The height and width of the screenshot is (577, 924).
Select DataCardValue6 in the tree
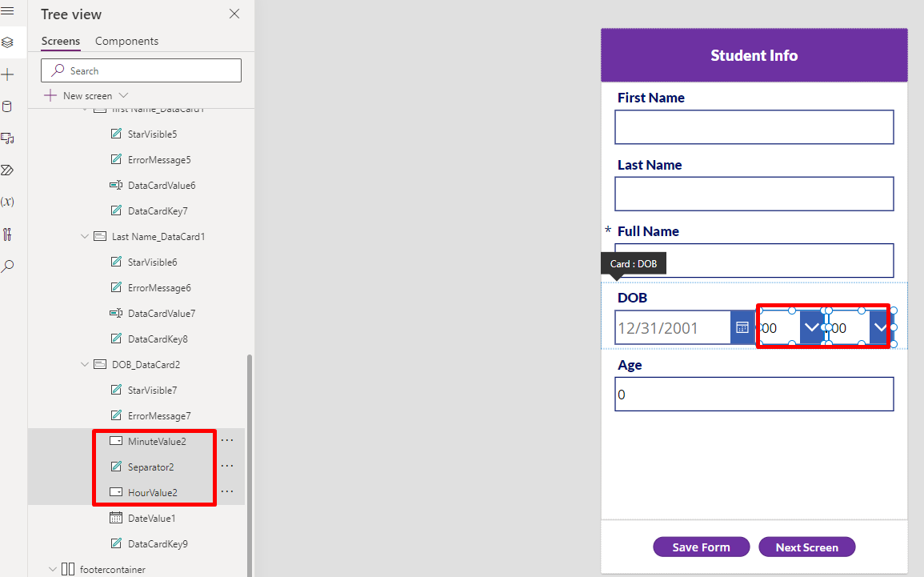click(x=162, y=185)
